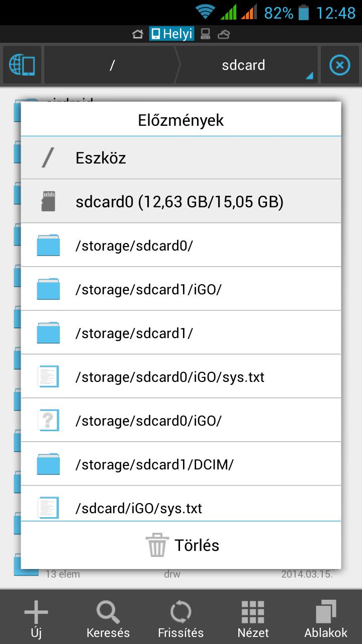362x644 pixels.
Task: Refresh the list with Frissítés
Action: [180, 618]
